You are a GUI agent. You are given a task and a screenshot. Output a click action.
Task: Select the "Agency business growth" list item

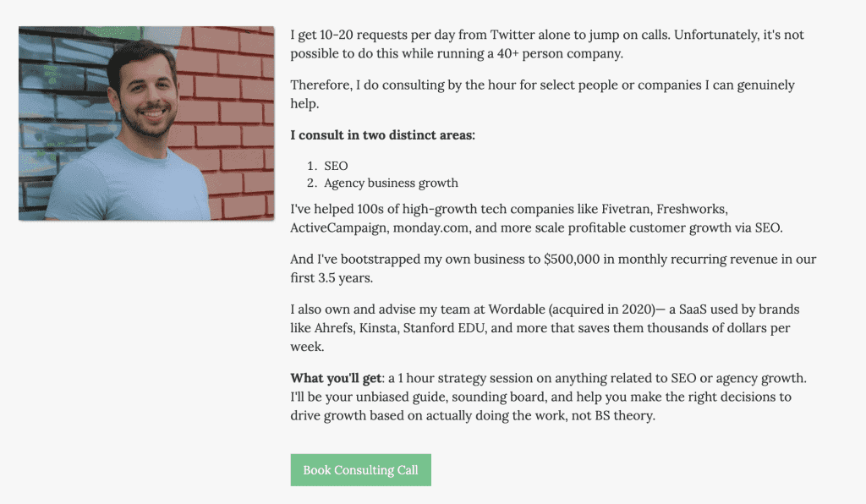391,183
